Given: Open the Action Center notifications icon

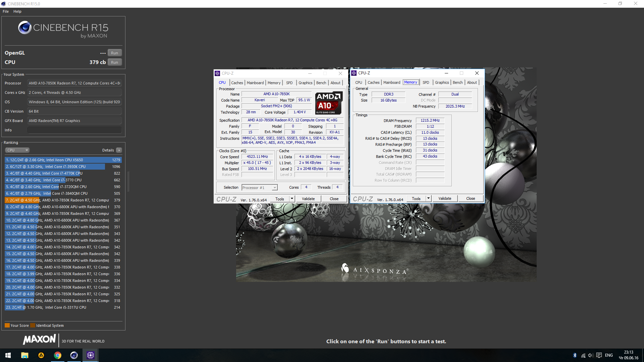Looking at the screenshot, I should 599,355.
